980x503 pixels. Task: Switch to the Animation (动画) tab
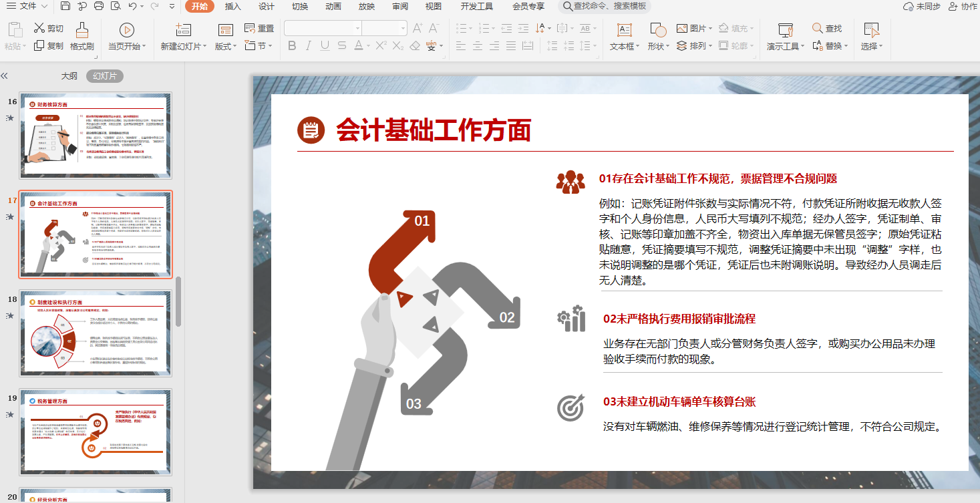[333, 7]
